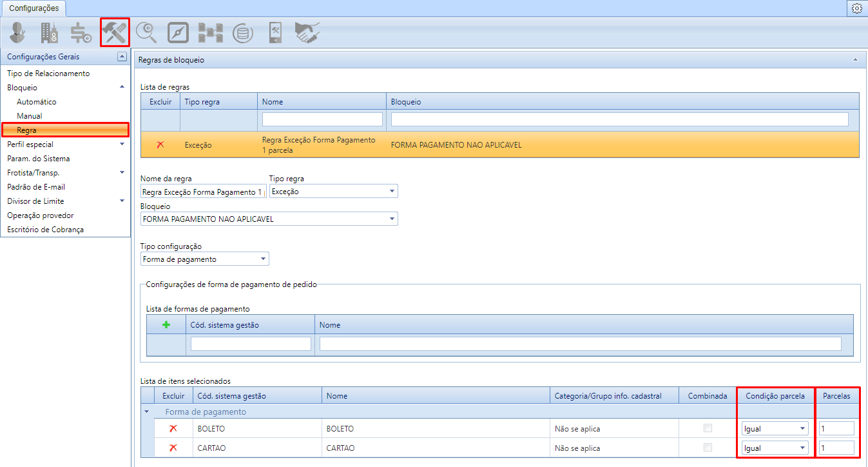
Task: Click FORMA PAGAMENTO NAO APLICAVEL in rules row
Action: tap(456, 145)
